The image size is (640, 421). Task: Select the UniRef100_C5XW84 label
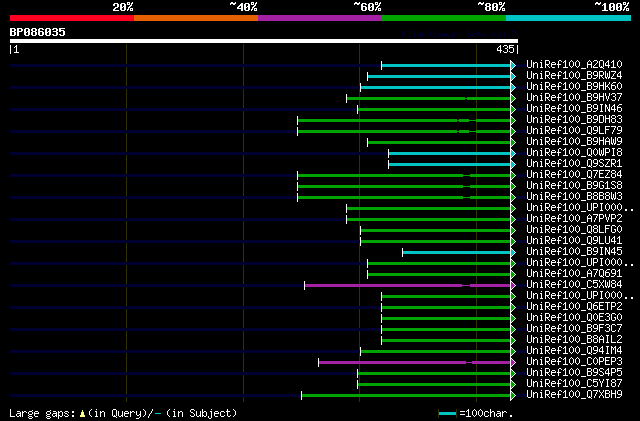(x=574, y=285)
